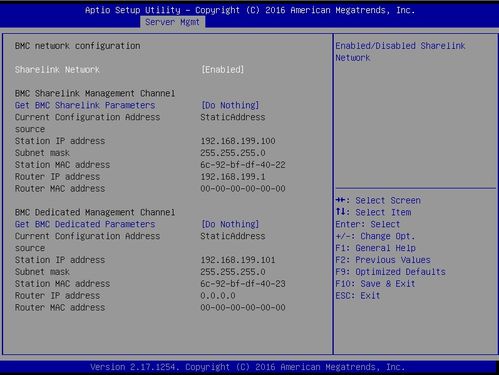Click Dedicated channel's 255.255.255.0 subnet mask

click(x=233, y=272)
